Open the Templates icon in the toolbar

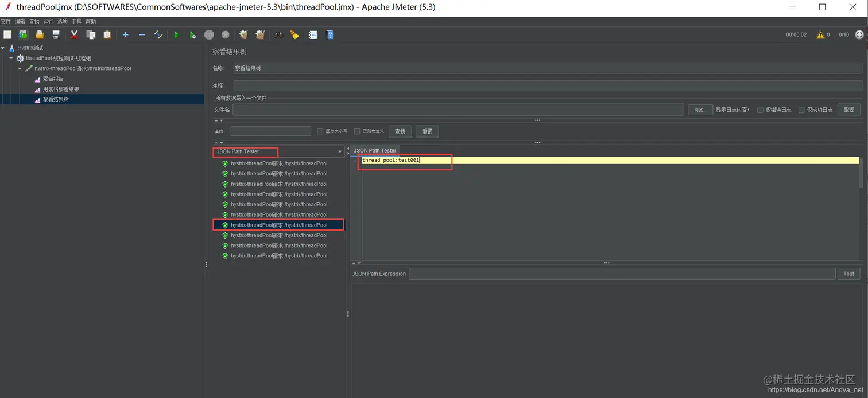(x=23, y=35)
